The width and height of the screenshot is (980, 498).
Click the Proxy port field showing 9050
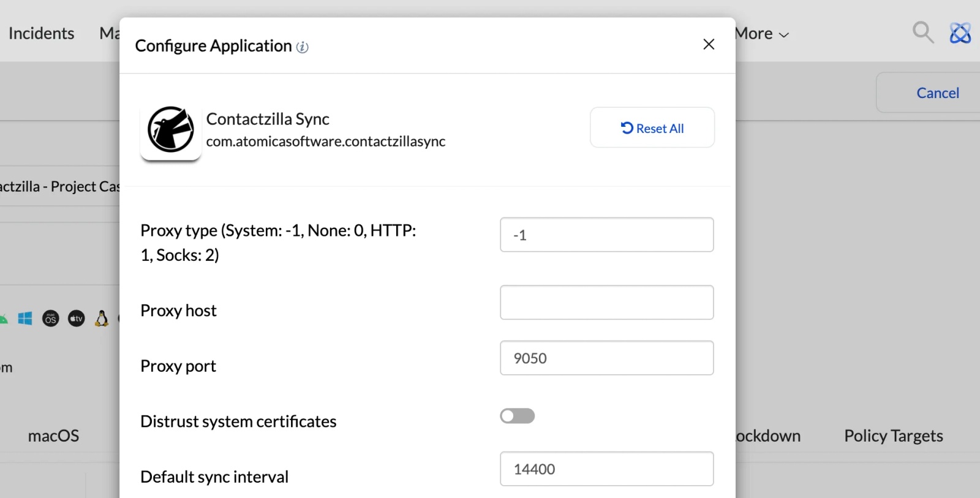tap(607, 358)
